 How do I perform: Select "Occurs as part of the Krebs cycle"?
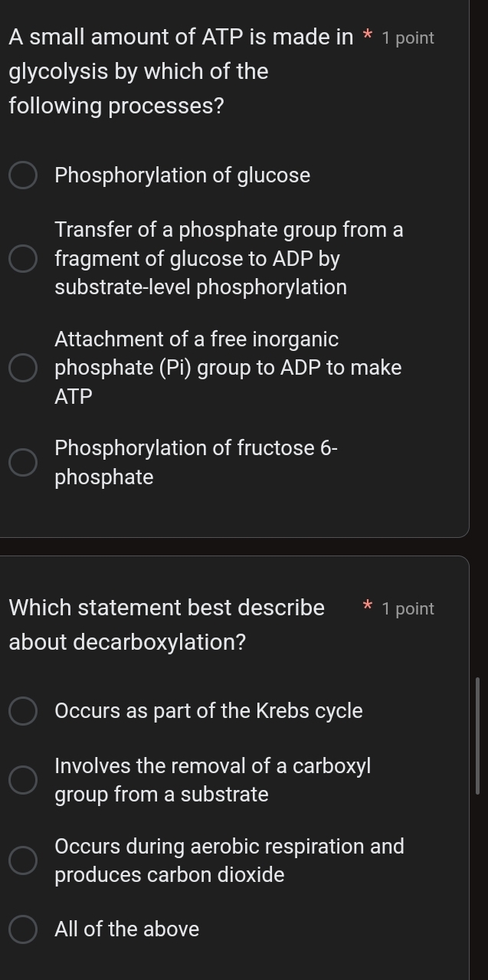(23, 711)
